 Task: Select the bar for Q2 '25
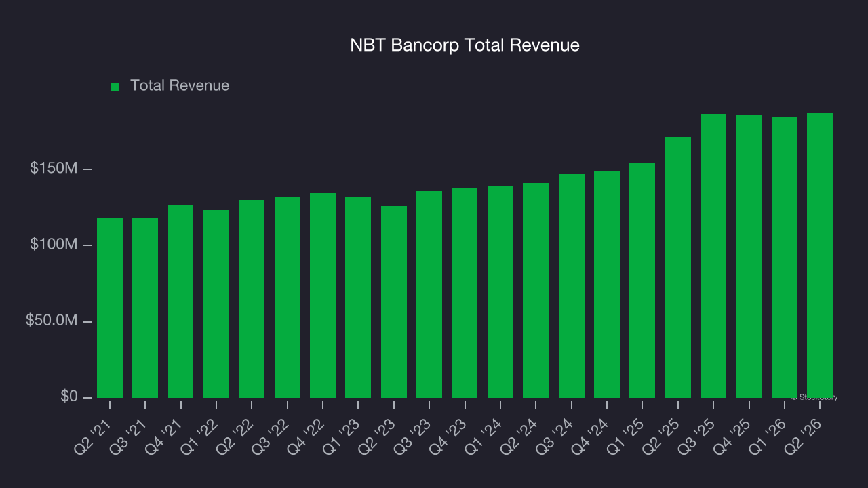(678, 267)
